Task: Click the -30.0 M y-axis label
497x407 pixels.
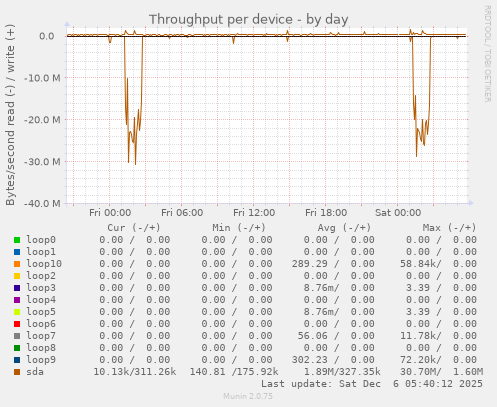Action: coord(42,162)
